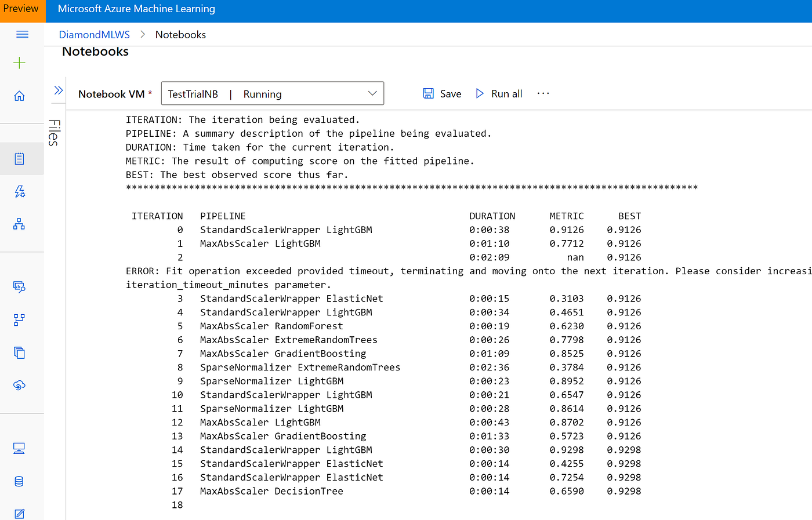This screenshot has width=812, height=520.
Task: Run all notebook cells
Action: (498, 93)
